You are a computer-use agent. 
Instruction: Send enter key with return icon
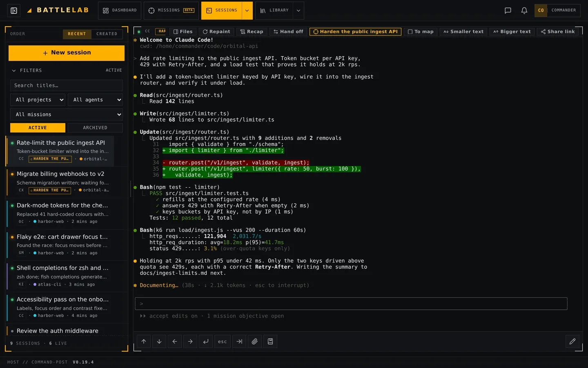pos(206,341)
